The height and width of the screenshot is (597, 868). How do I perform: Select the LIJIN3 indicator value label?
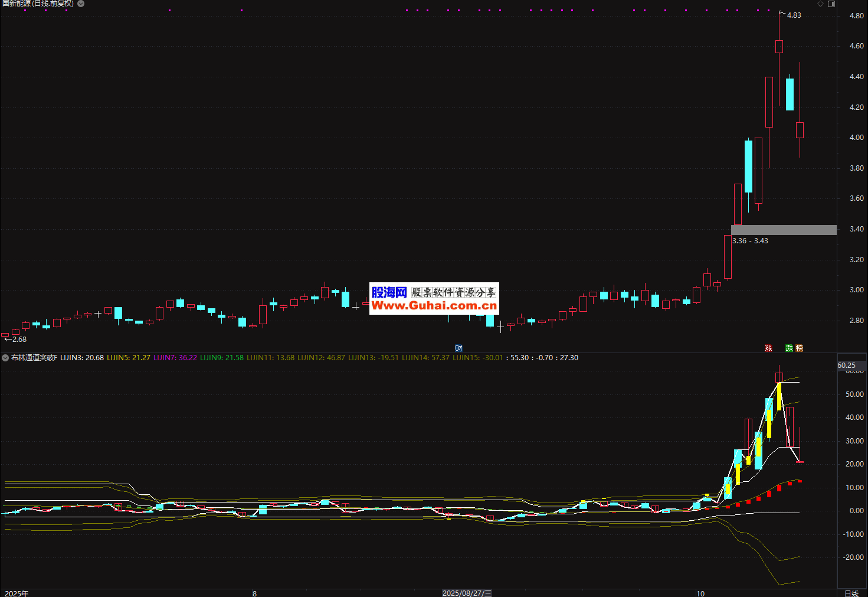tap(82, 358)
